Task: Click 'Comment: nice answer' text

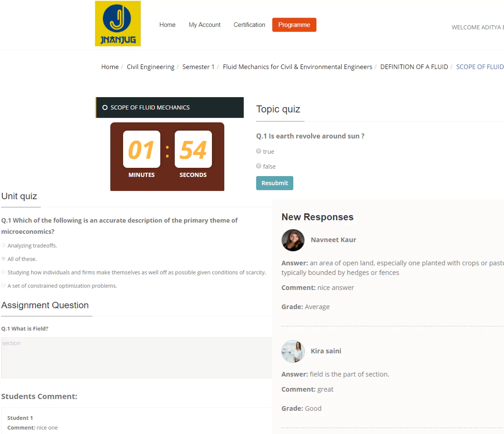Action: 317,288
